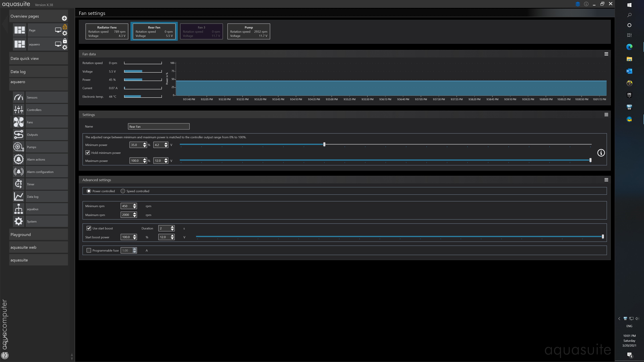Image resolution: width=644 pixels, height=362 pixels.
Task: Switch to the Radiator Fans tab
Action: pyautogui.click(x=107, y=32)
